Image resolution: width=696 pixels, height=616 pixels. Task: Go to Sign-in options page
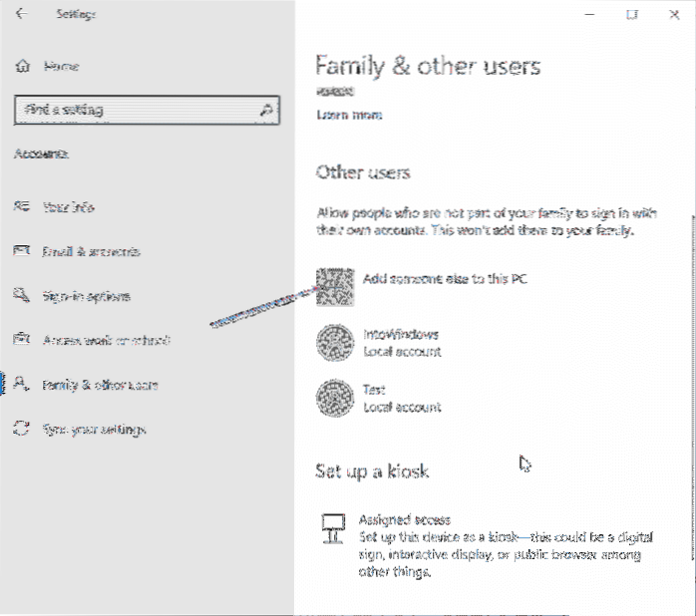point(86,296)
